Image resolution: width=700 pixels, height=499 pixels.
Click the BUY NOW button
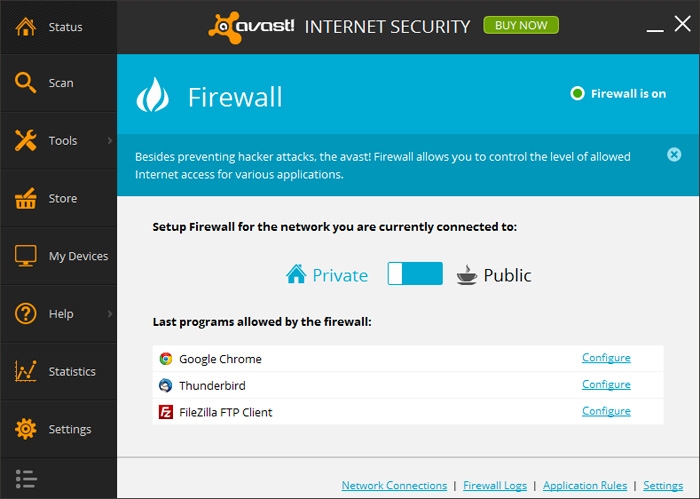point(521,25)
